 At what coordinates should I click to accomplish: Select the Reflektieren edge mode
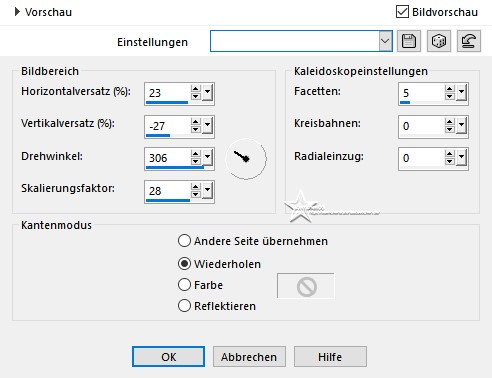point(184,306)
